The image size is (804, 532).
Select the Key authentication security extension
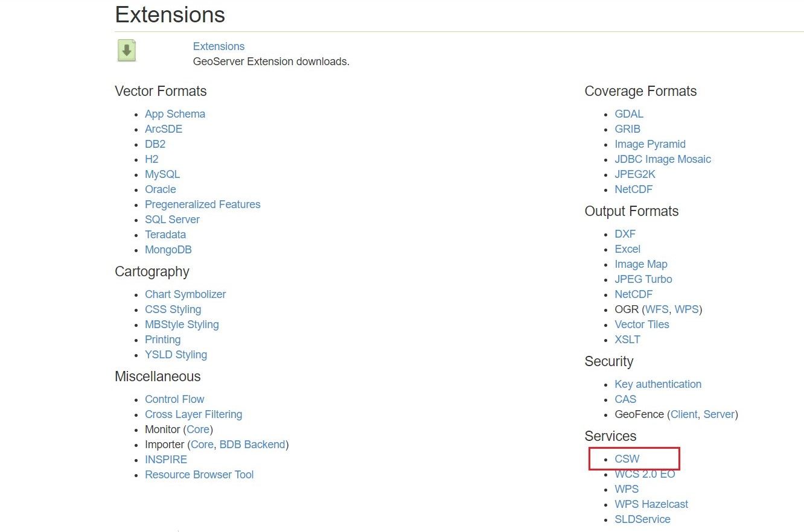click(658, 384)
